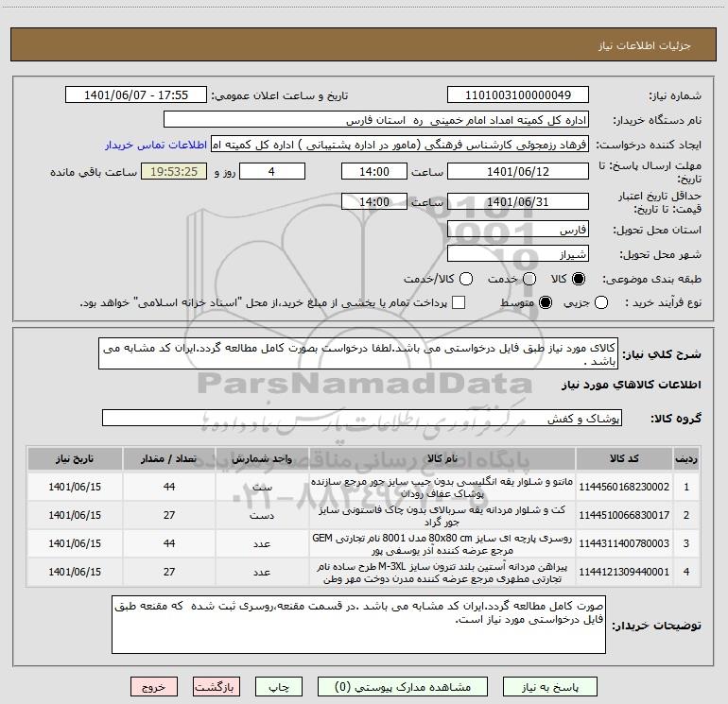Click the شهر محل تحویل field شیراز
Image resolution: width=728 pixels, height=704 pixels.
[x=518, y=254]
